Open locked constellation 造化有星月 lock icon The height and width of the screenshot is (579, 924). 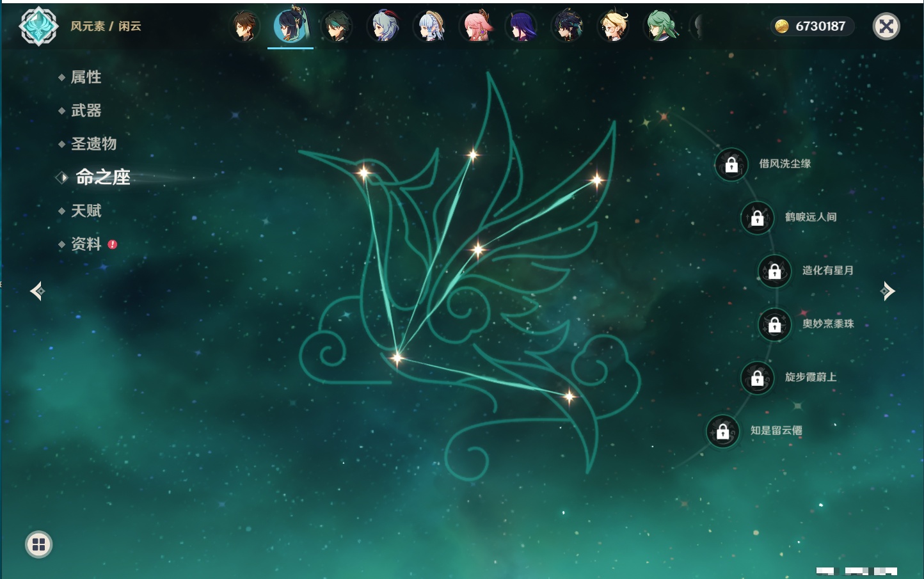[775, 271]
